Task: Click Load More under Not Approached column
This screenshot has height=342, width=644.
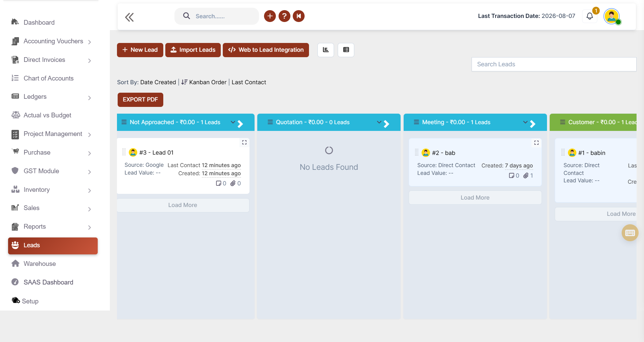Action: point(183,205)
